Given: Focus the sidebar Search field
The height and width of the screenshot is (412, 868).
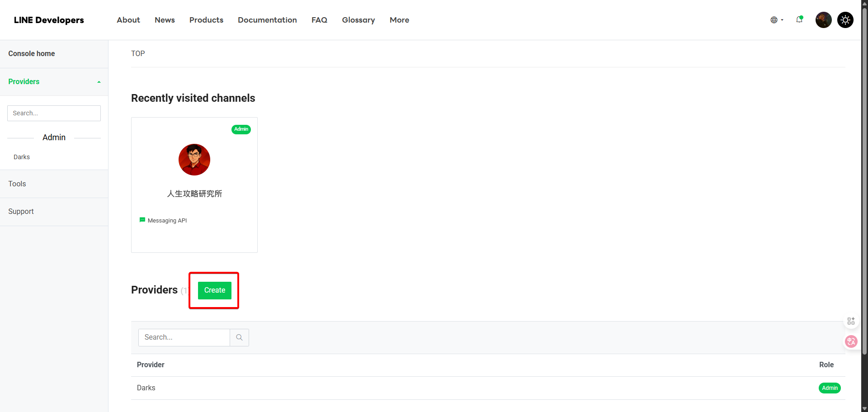Looking at the screenshot, I should 54,113.
